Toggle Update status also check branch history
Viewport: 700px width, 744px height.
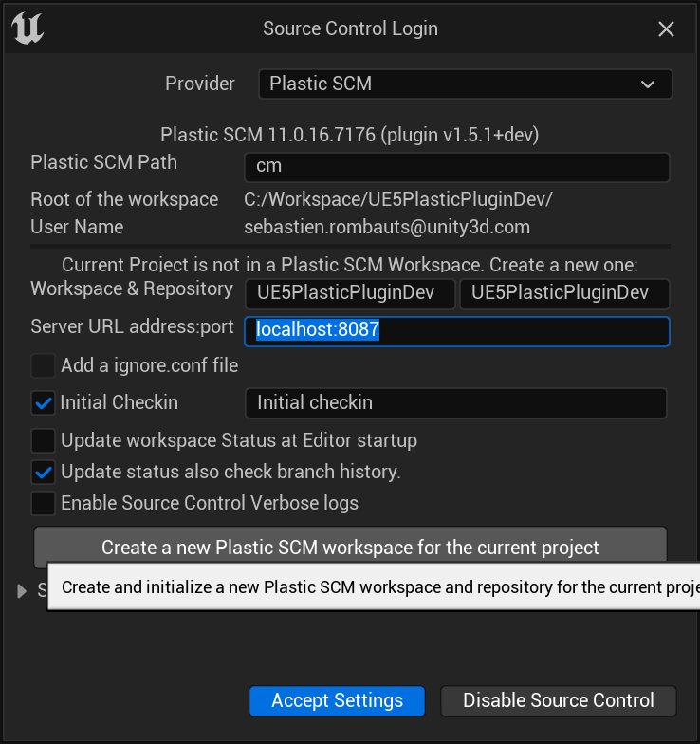pyautogui.click(x=44, y=473)
